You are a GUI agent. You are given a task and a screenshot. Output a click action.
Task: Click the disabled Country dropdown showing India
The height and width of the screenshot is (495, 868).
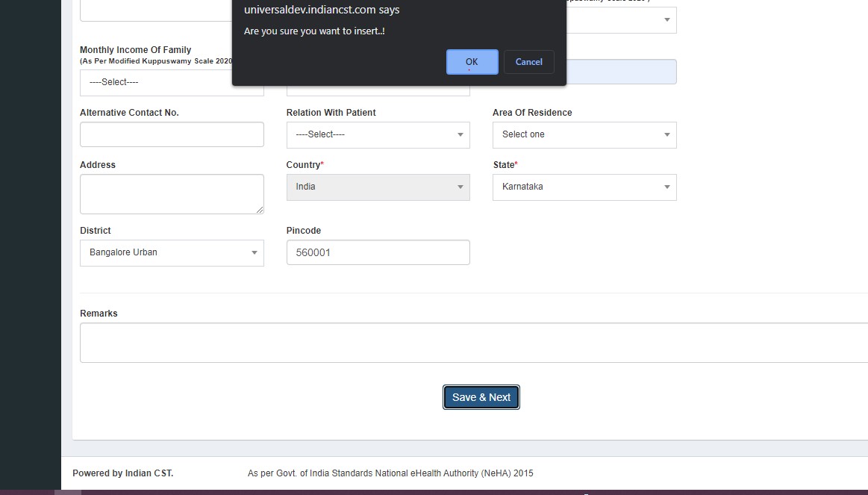(378, 187)
